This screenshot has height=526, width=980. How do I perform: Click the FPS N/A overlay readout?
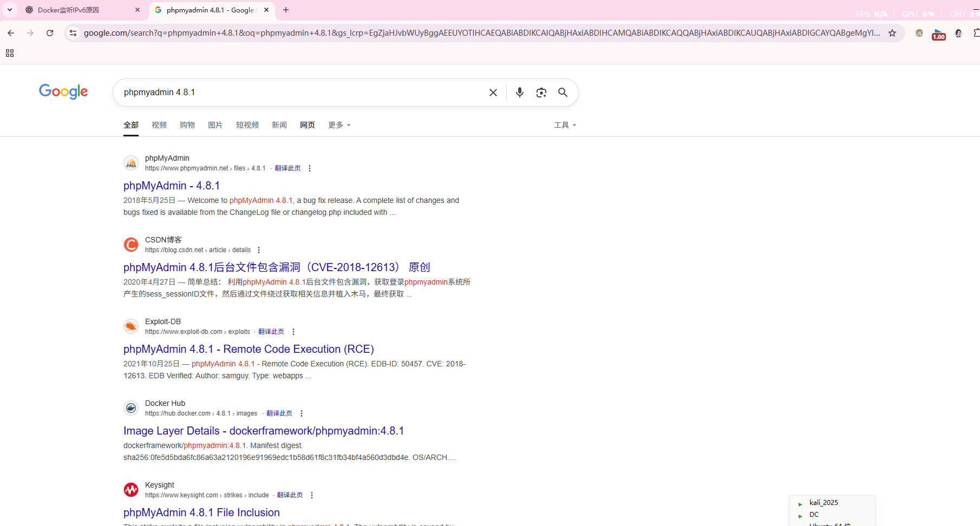coord(872,14)
